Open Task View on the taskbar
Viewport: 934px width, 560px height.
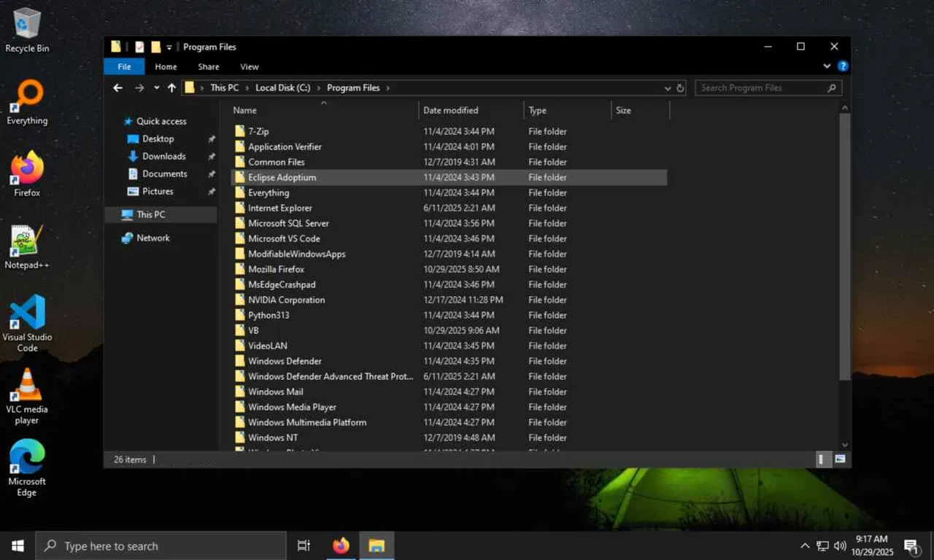tap(304, 545)
